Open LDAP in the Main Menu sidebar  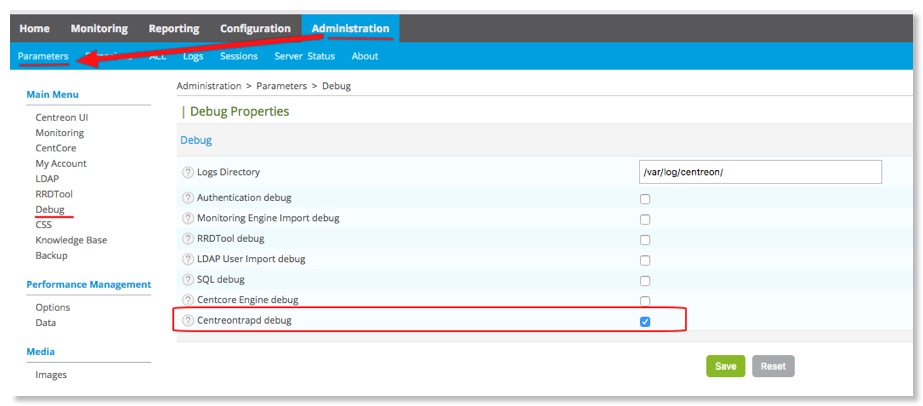(47, 179)
